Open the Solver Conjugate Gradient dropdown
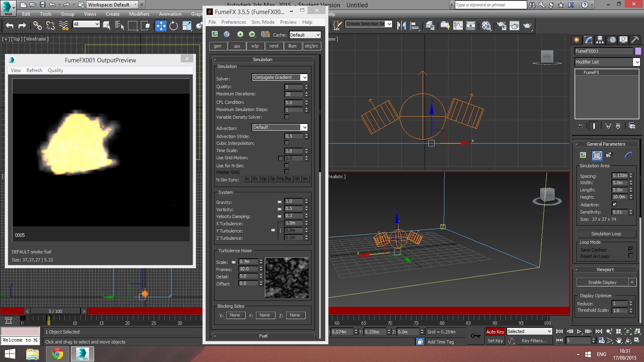 pos(280,77)
